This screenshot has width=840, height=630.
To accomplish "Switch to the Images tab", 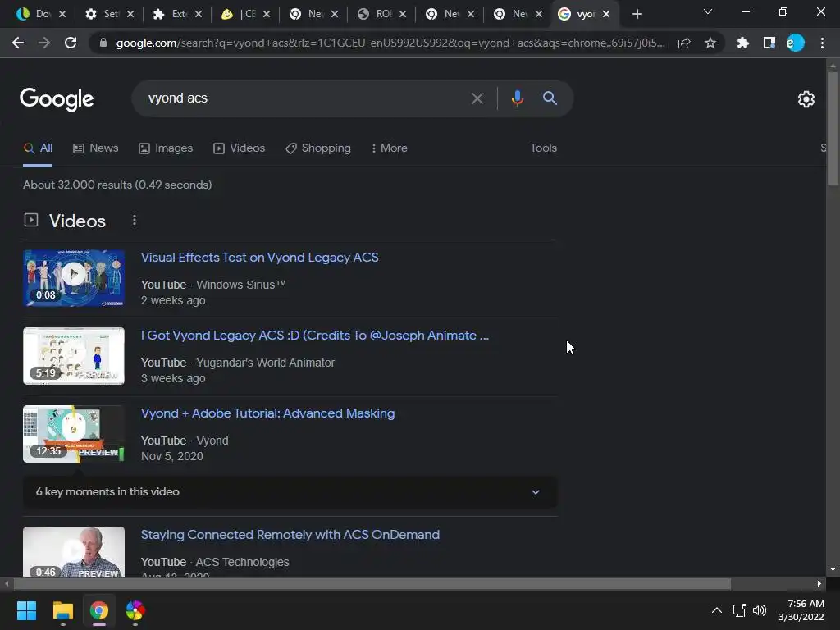I will [166, 148].
